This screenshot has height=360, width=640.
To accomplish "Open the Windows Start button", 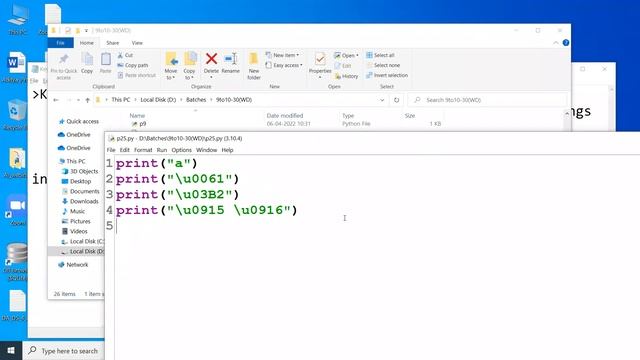I will coord(11,350).
